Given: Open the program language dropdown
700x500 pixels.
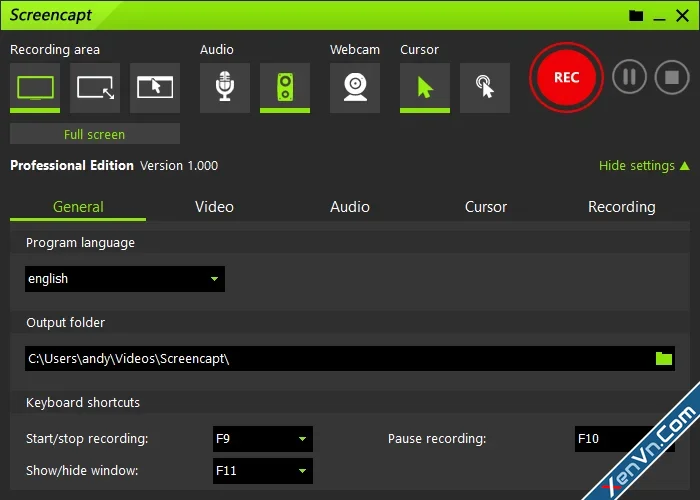Looking at the screenshot, I should 125,279.
